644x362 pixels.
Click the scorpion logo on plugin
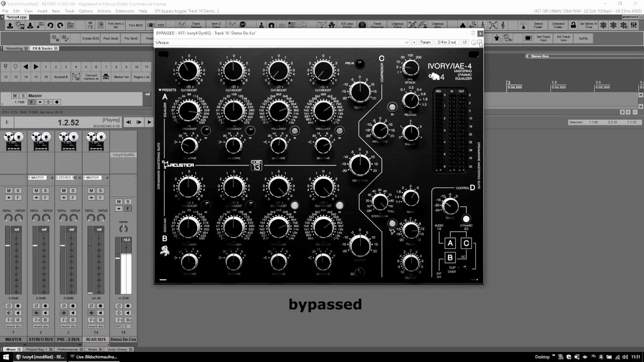pyautogui.click(x=165, y=250)
